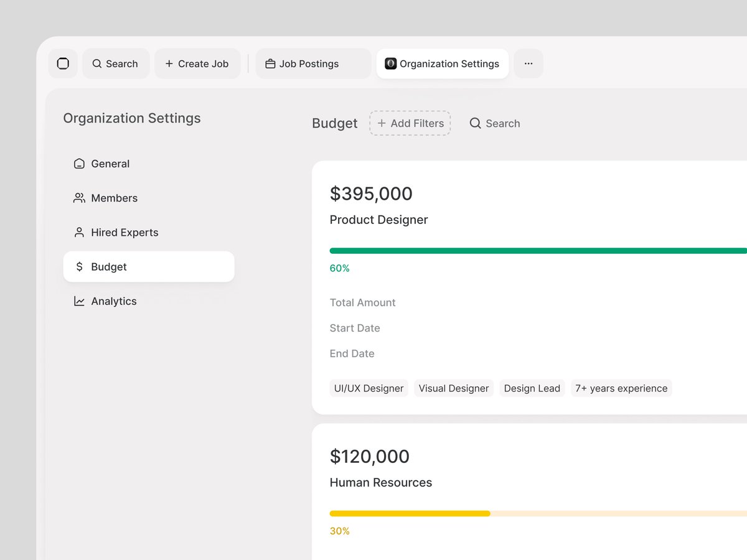Click the green Product Designer progress bar
747x560 pixels.
pos(538,251)
